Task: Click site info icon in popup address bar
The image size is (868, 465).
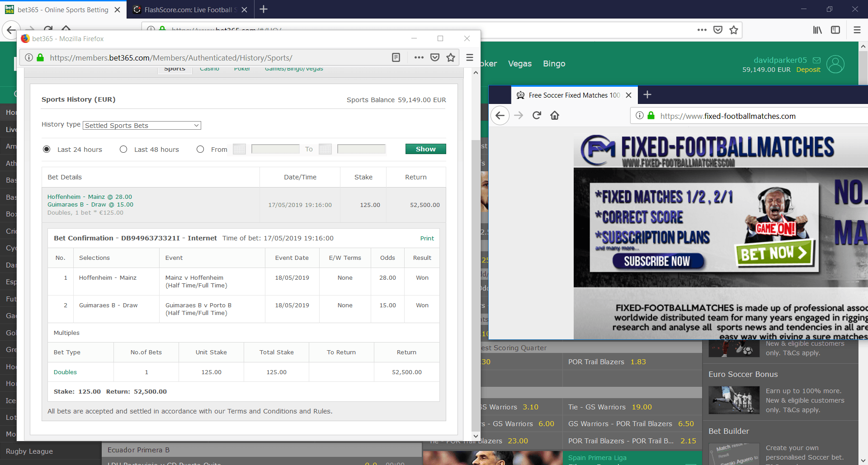Action: (29, 57)
